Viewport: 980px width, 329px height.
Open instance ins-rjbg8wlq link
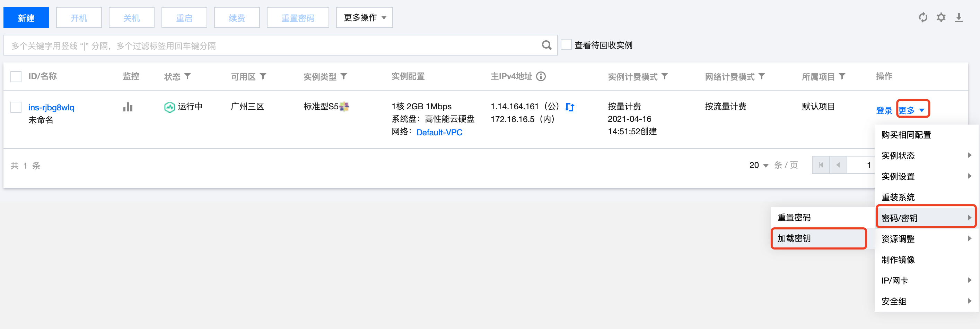coord(51,107)
